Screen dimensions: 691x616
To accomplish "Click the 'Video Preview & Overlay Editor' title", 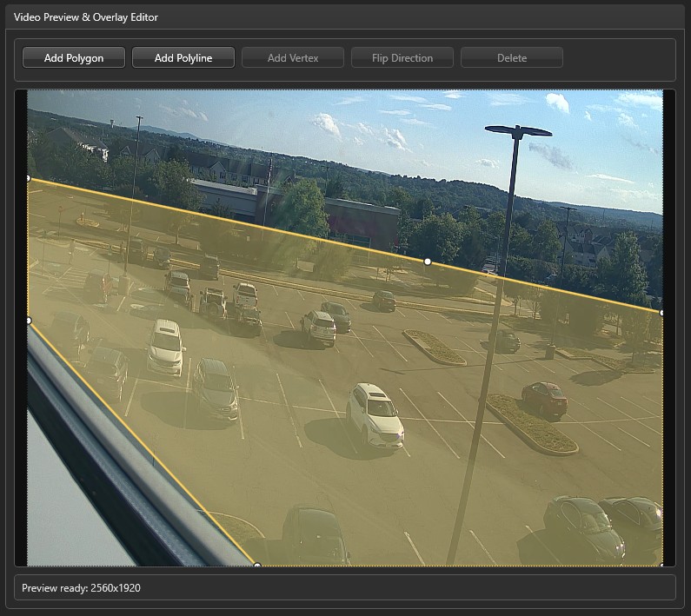I will (x=86, y=17).
